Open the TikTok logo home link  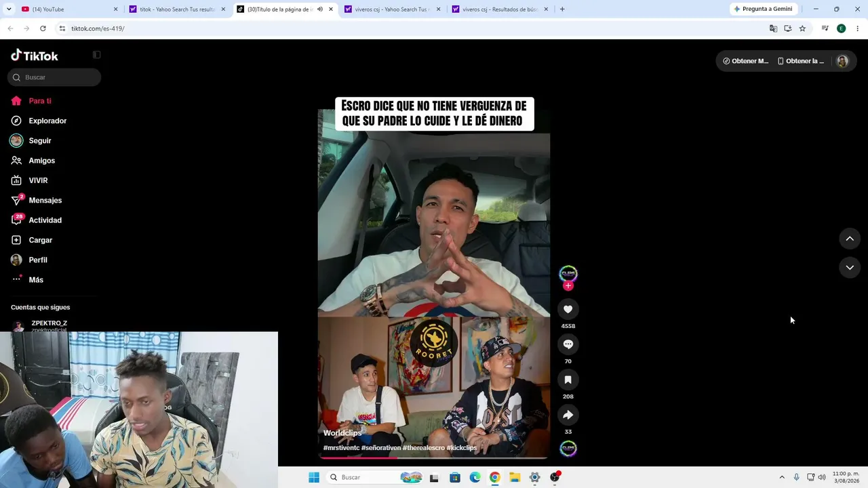[x=35, y=56]
